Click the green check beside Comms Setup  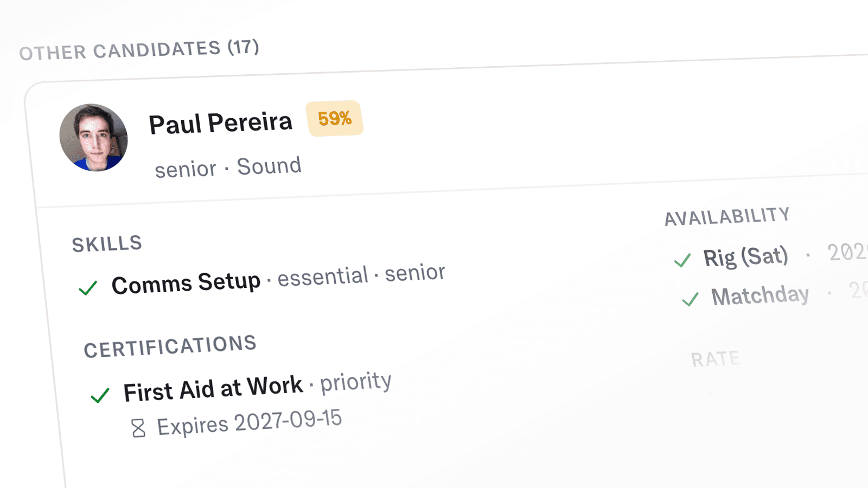pos(88,287)
